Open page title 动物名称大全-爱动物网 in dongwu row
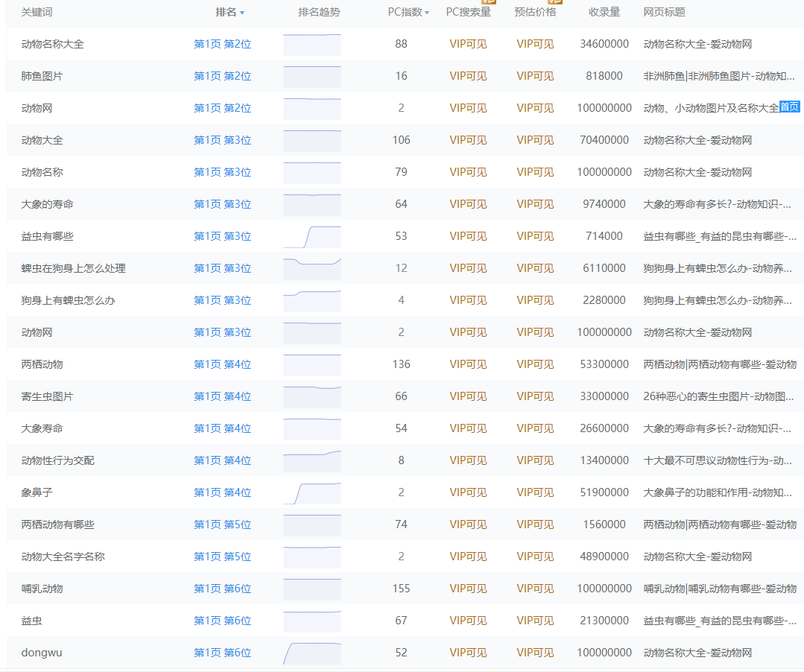Viewport: 804px width, 672px height. coord(697,653)
